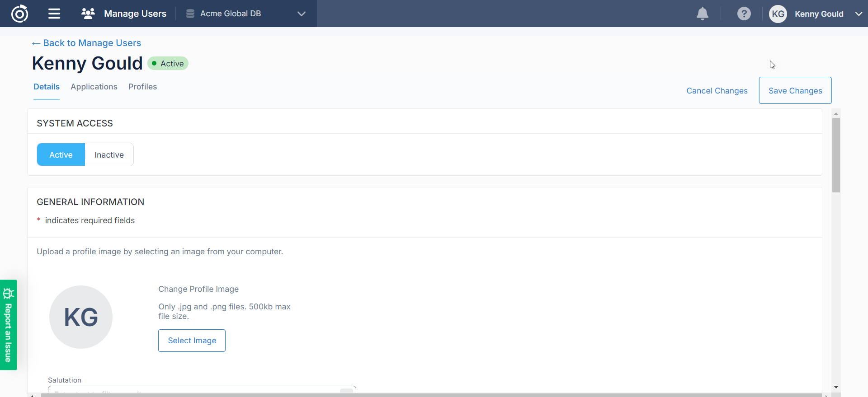
Task: Click the Acme Global DB database icon
Action: point(190,14)
